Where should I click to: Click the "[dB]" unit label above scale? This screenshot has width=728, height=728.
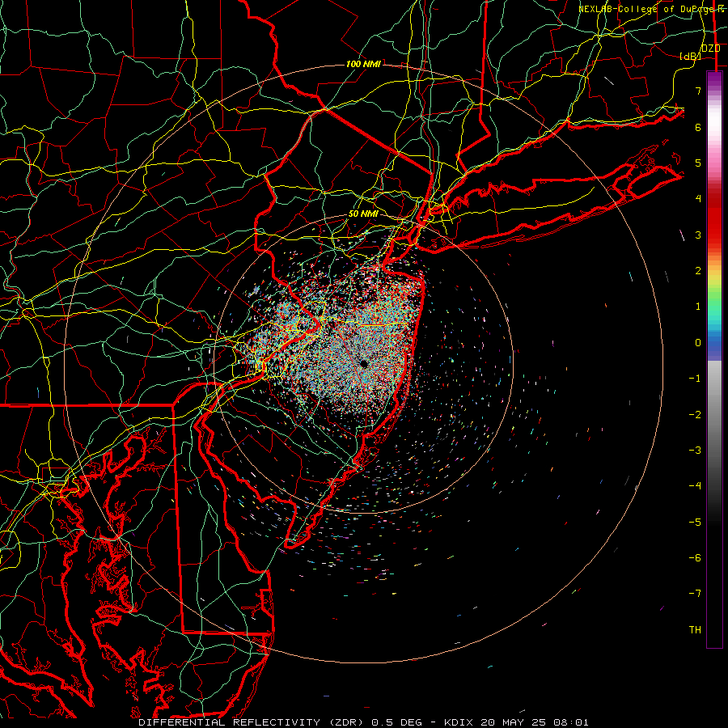(x=691, y=57)
